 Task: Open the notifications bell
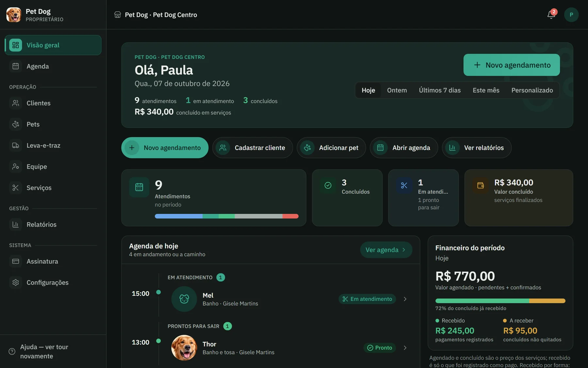551,15
